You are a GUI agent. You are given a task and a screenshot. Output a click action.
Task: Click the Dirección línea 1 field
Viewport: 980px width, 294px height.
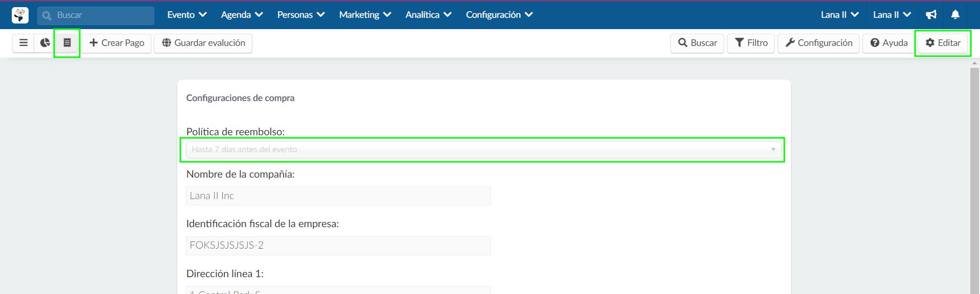pos(338,290)
